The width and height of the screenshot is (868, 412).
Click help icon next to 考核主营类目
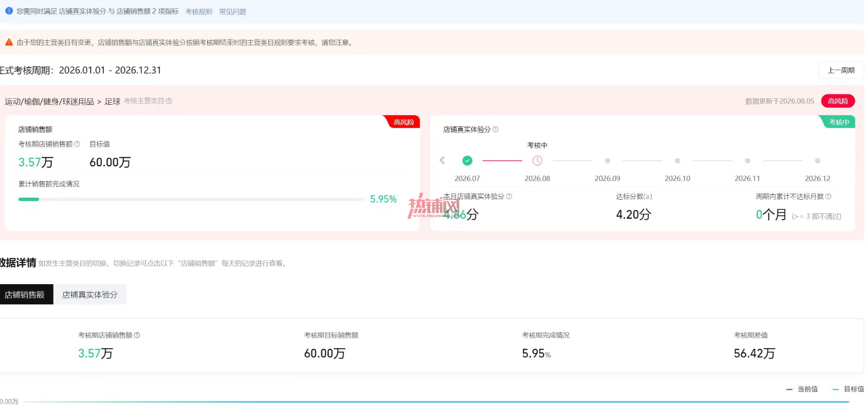pyautogui.click(x=169, y=101)
